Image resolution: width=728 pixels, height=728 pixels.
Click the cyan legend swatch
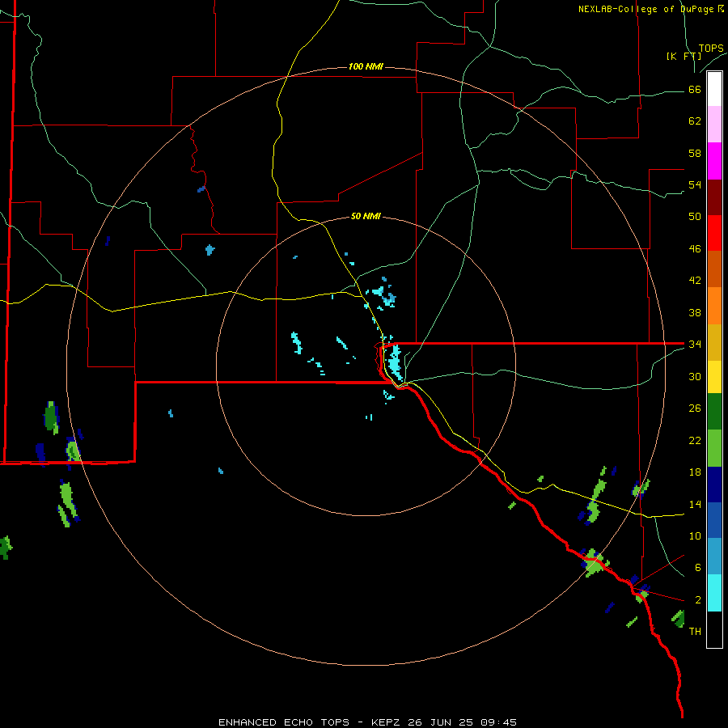pyautogui.click(x=714, y=593)
